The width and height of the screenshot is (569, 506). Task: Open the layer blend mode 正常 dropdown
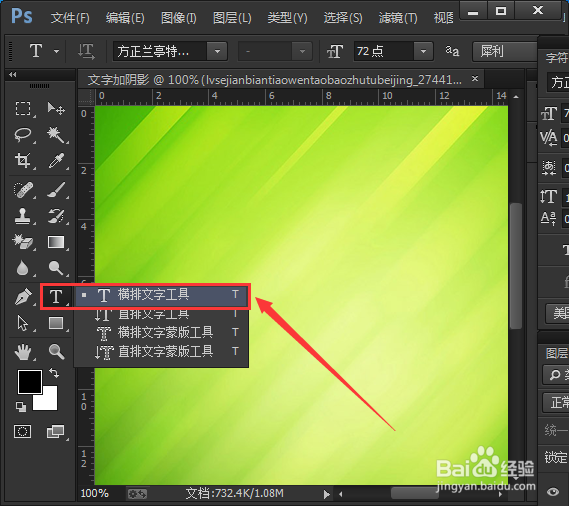point(556,402)
